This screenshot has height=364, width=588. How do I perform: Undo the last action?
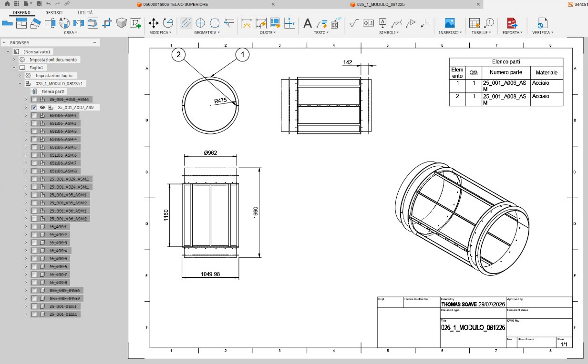point(49,4)
